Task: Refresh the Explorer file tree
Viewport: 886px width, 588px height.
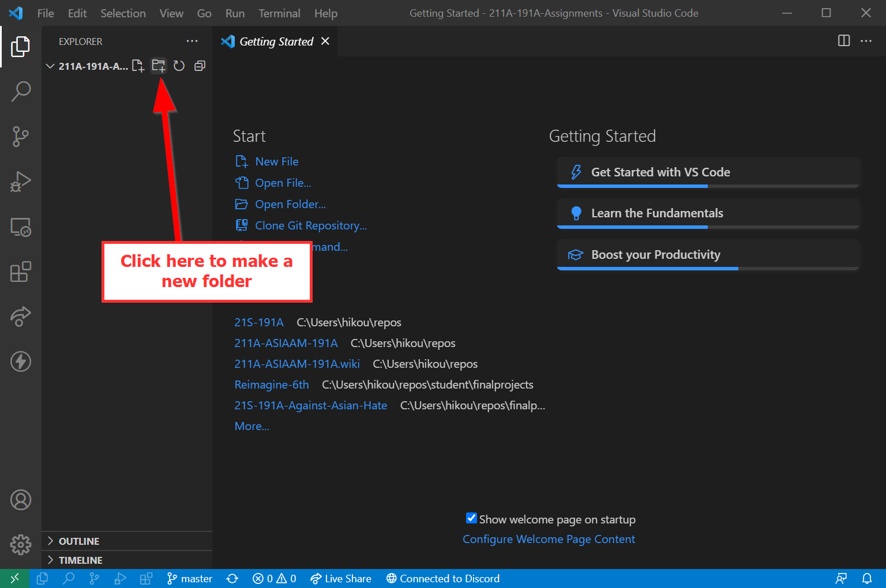Action: tap(179, 66)
